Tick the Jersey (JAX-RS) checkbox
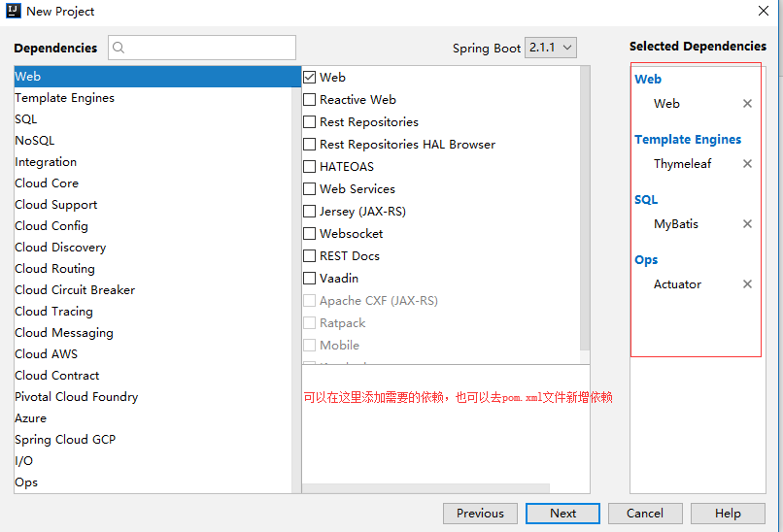 click(x=310, y=211)
